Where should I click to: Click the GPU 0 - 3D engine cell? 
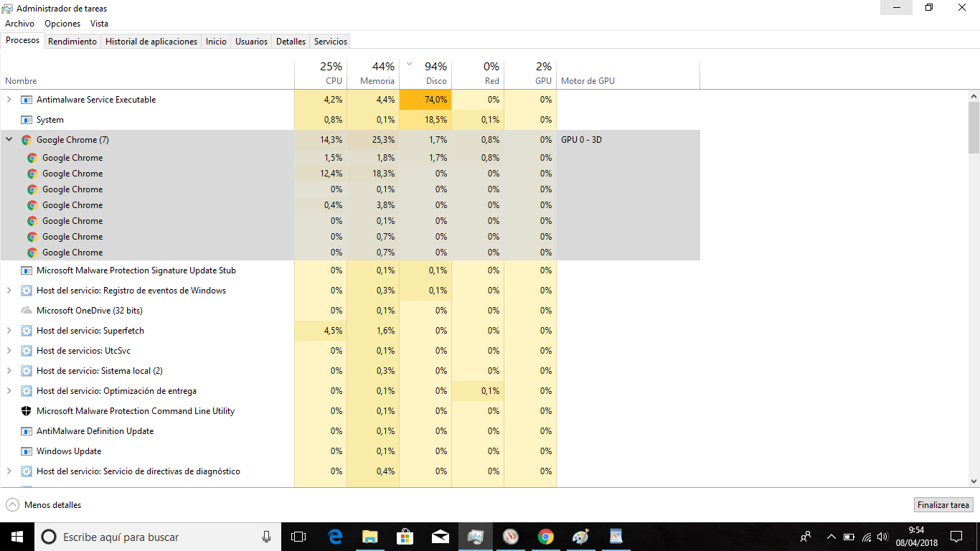(628, 140)
